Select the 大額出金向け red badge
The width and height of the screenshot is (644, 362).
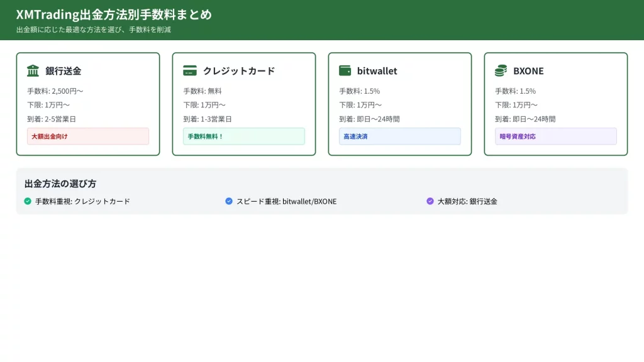[x=88, y=136]
